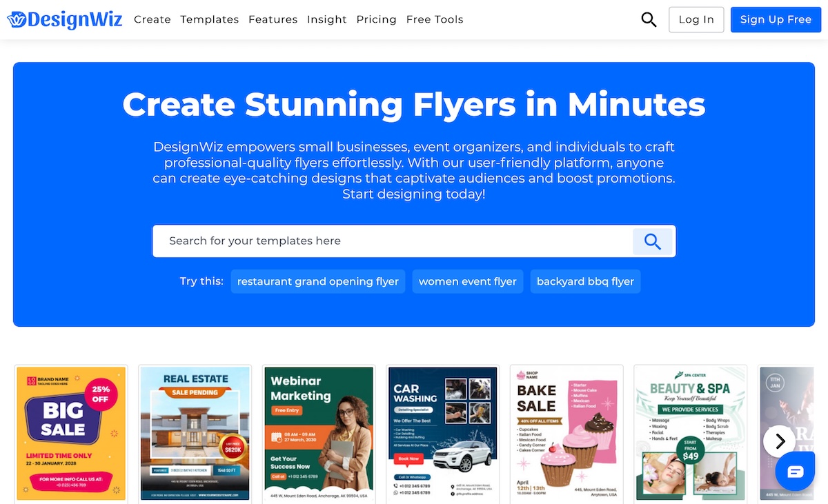
Task: Open the Create menu
Action: 152,19
